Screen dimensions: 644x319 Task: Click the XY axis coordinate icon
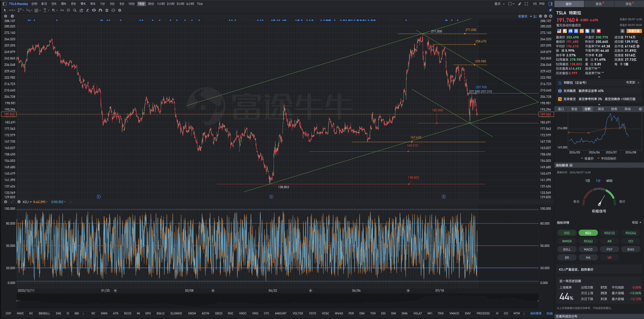click(x=535, y=16)
